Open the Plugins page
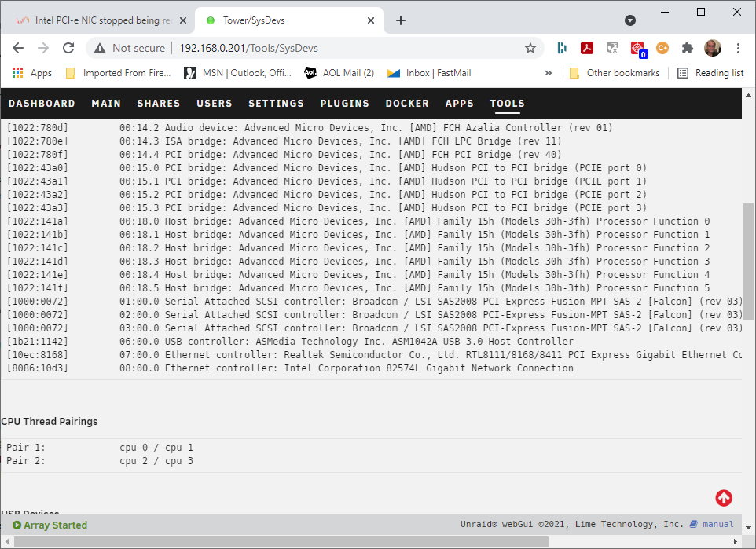Image resolution: width=756 pixels, height=549 pixels. (x=345, y=103)
